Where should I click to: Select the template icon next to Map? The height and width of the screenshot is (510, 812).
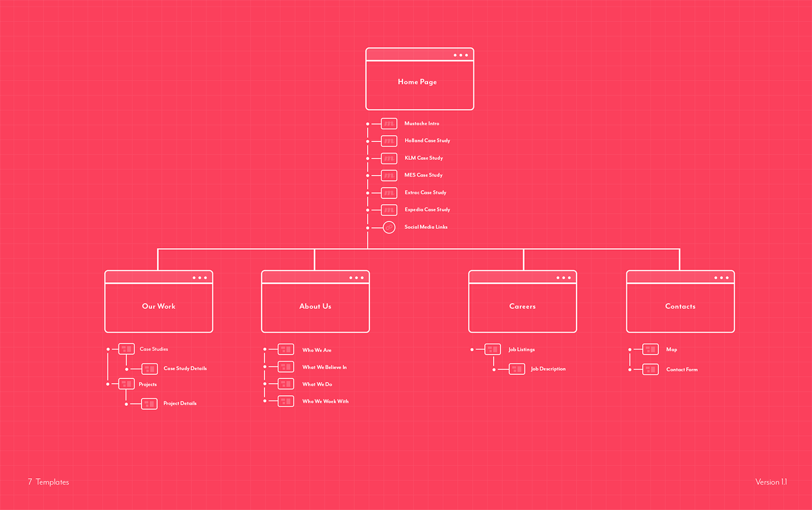[650, 349]
